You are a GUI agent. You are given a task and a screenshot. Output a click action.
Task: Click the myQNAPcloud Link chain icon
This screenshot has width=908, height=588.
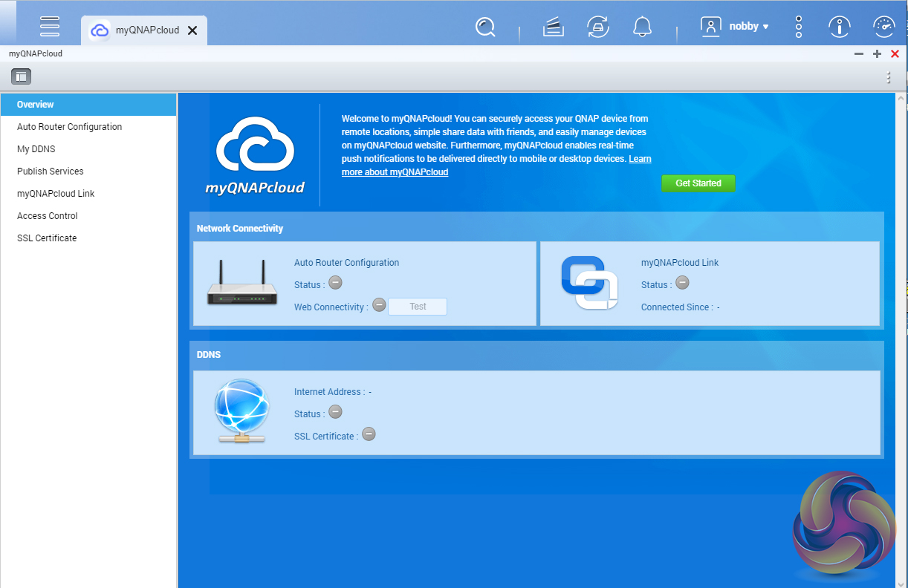(x=589, y=282)
